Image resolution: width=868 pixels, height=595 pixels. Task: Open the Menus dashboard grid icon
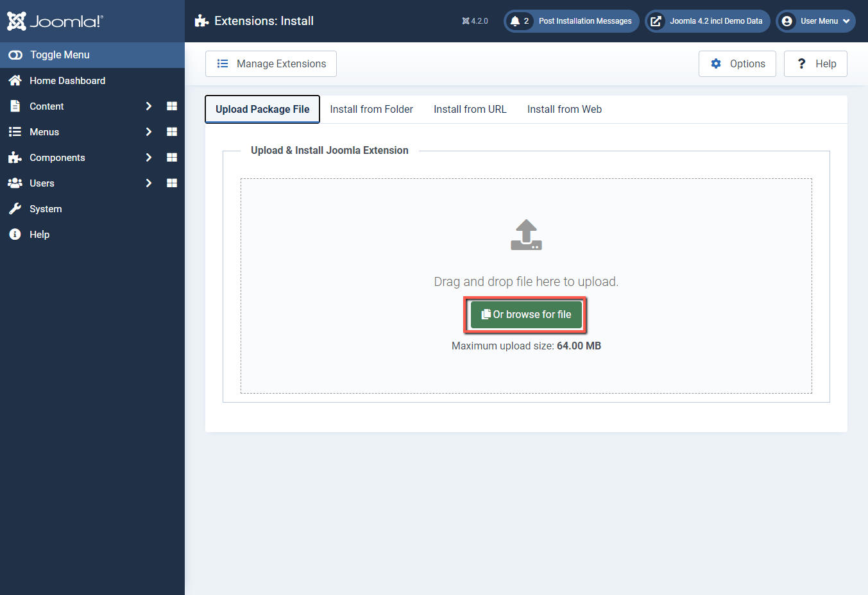171,131
